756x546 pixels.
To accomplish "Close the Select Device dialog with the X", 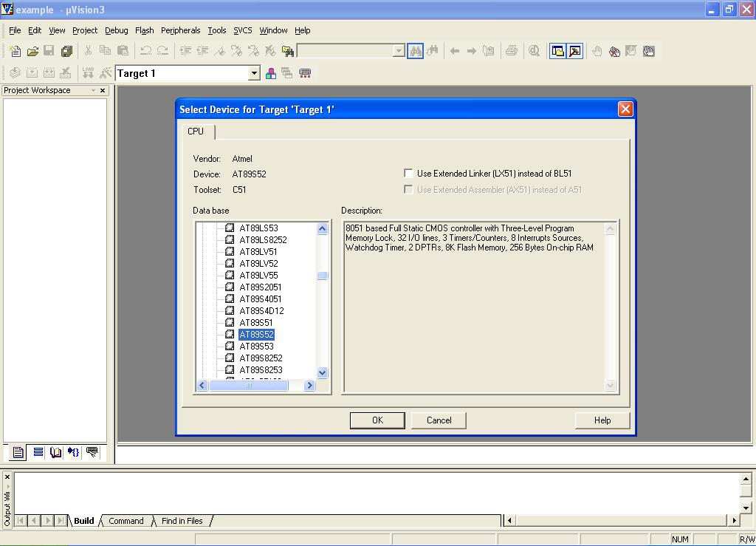I will pos(625,109).
